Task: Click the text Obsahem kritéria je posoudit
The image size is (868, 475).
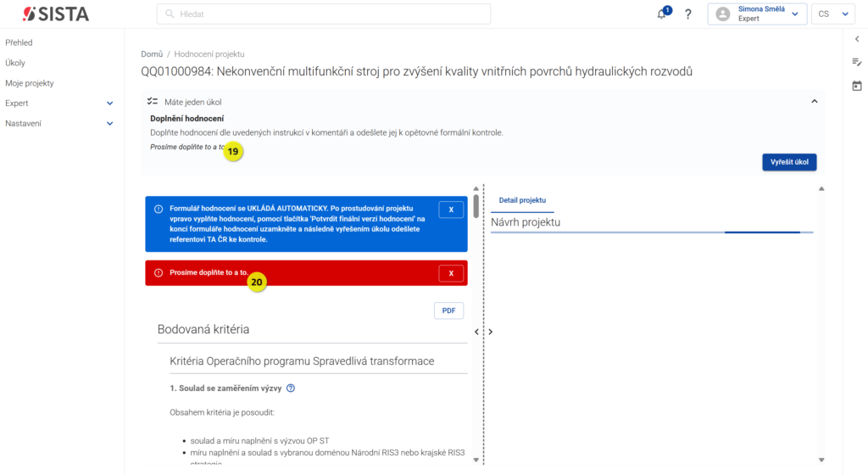Action: (x=222, y=412)
